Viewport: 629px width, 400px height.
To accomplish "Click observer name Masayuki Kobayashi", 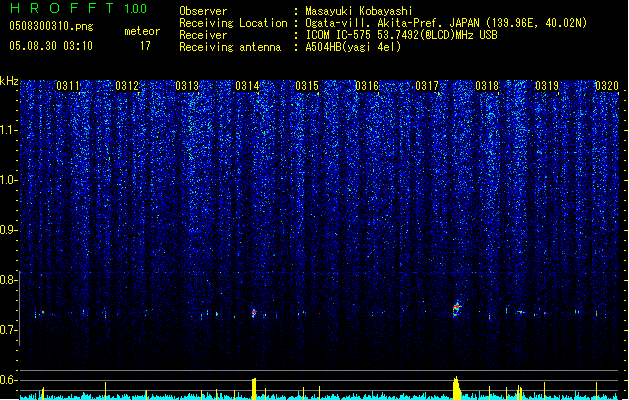I will pos(359,11).
